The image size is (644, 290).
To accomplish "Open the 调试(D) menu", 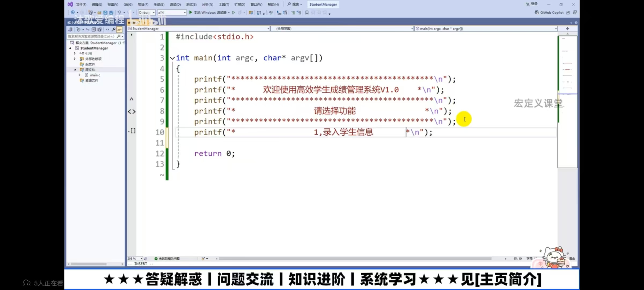I will pyautogui.click(x=175, y=4).
